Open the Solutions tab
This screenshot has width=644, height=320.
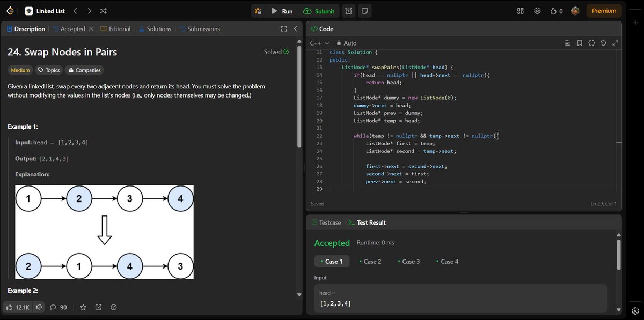155,29
